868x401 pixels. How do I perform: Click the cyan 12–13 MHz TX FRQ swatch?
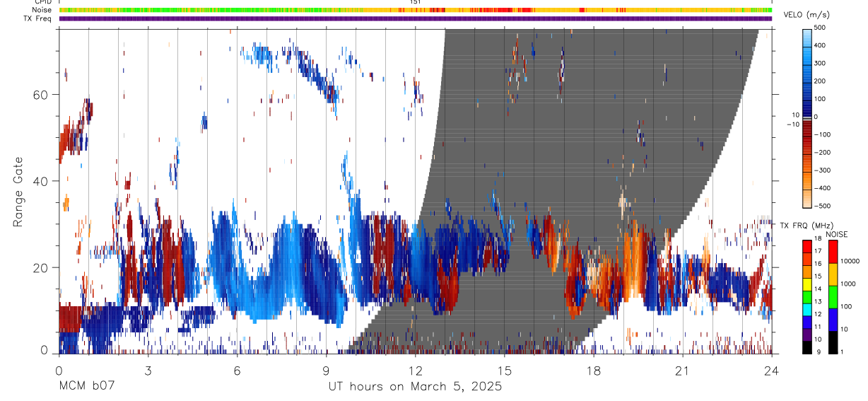(807, 308)
